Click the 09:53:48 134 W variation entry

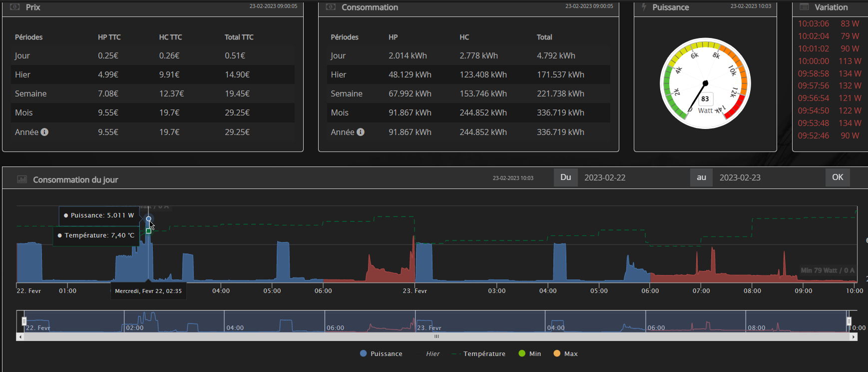(830, 123)
